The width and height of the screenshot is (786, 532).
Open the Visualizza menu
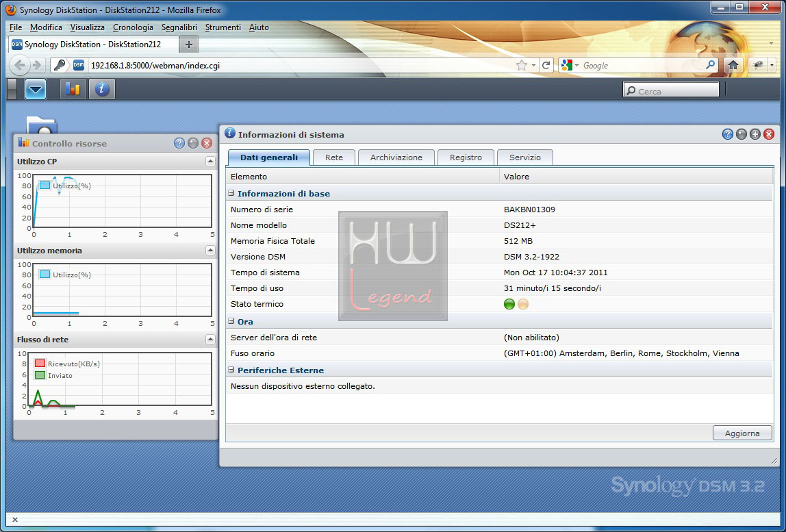(88, 27)
